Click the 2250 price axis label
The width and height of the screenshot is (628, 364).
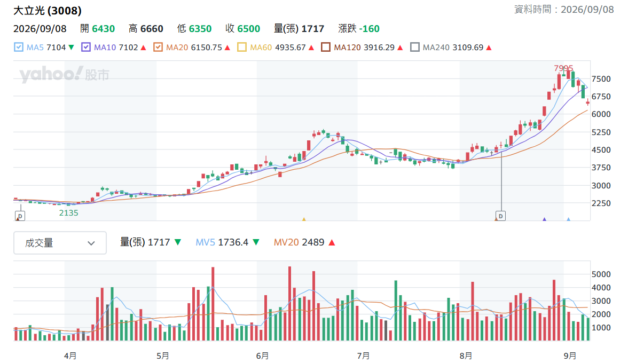601,203
